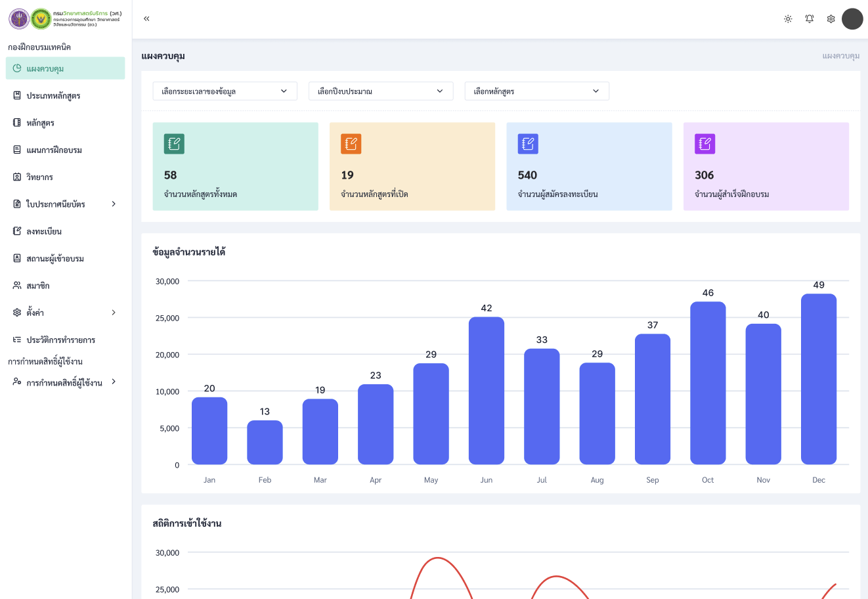Click the แผงควบคุม breadcrumb link
The width and height of the screenshot is (868, 599).
coord(840,56)
